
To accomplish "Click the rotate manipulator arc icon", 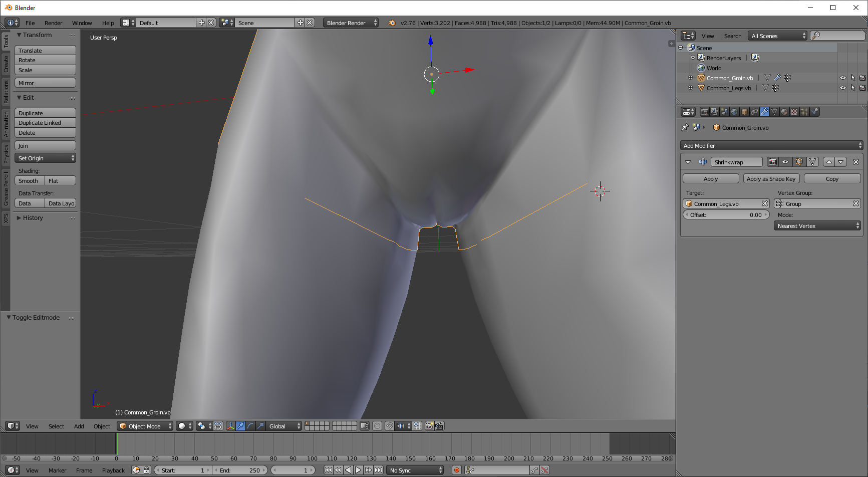I will click(250, 426).
